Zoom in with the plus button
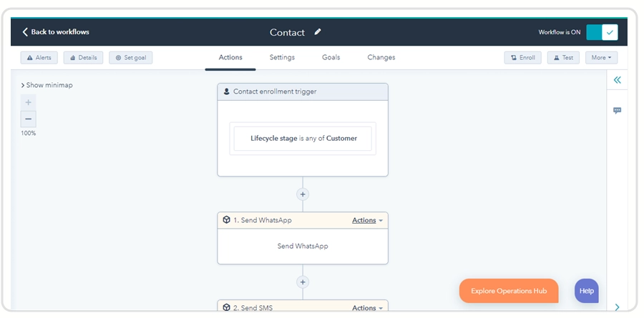Viewport: 644px width, 318px height. 29,102
